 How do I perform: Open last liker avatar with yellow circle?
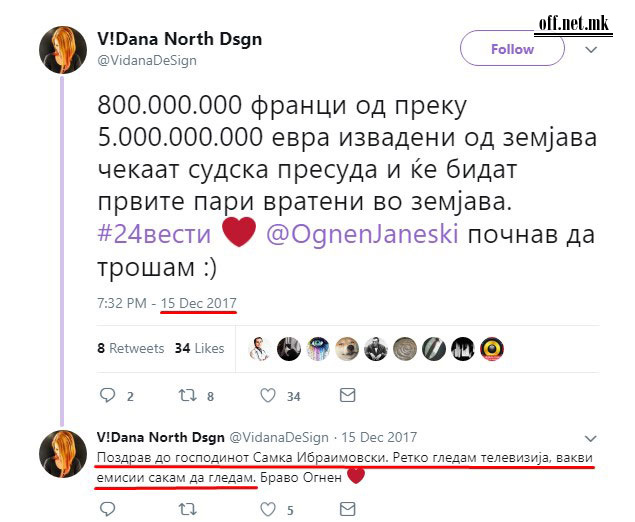coord(492,349)
